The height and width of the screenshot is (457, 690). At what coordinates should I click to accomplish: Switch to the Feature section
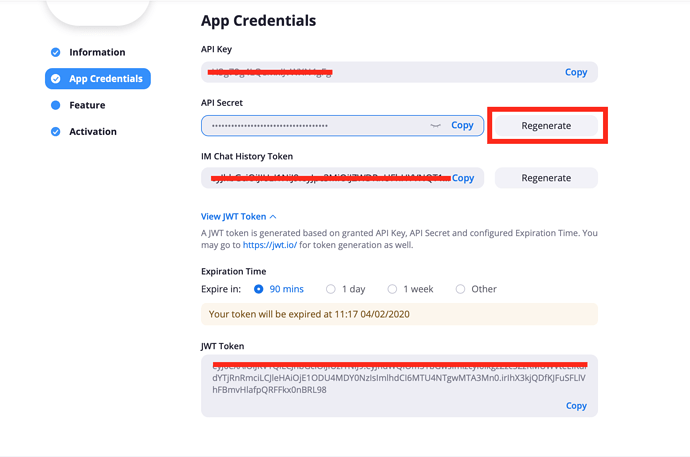click(87, 105)
